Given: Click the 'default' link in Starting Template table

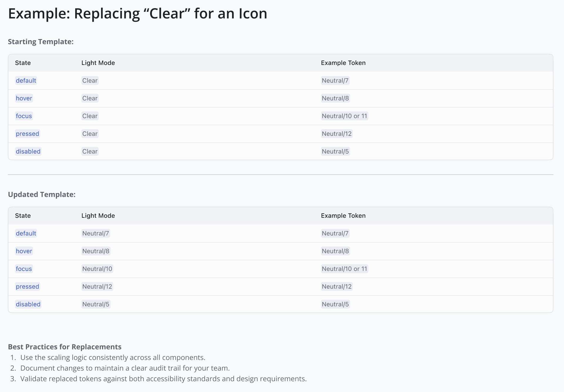Looking at the screenshot, I should [x=26, y=81].
